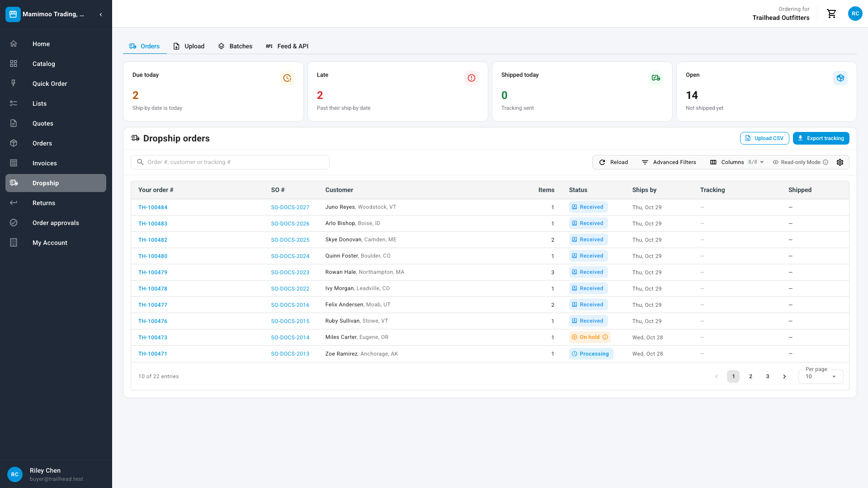The width and height of the screenshot is (868, 488).
Task: Click the On hold info icon
Action: point(605,337)
